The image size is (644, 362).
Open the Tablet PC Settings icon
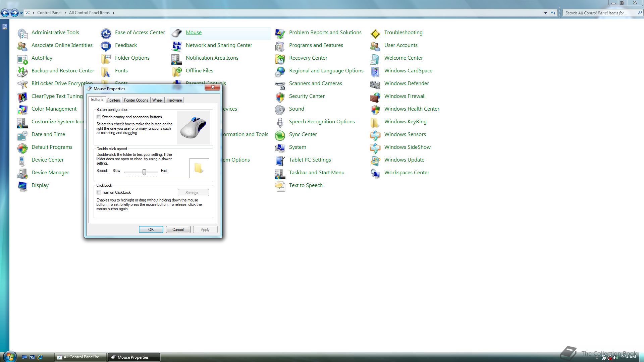(x=280, y=161)
